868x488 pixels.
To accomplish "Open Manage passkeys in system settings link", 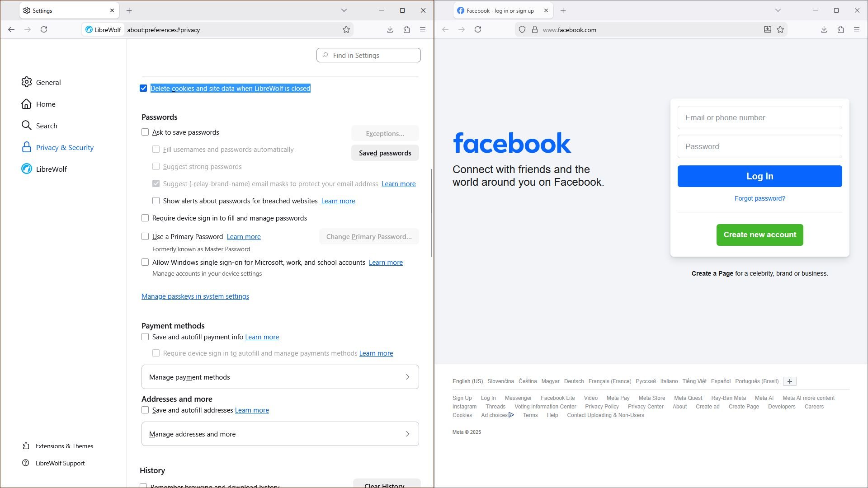I will coord(195,296).
